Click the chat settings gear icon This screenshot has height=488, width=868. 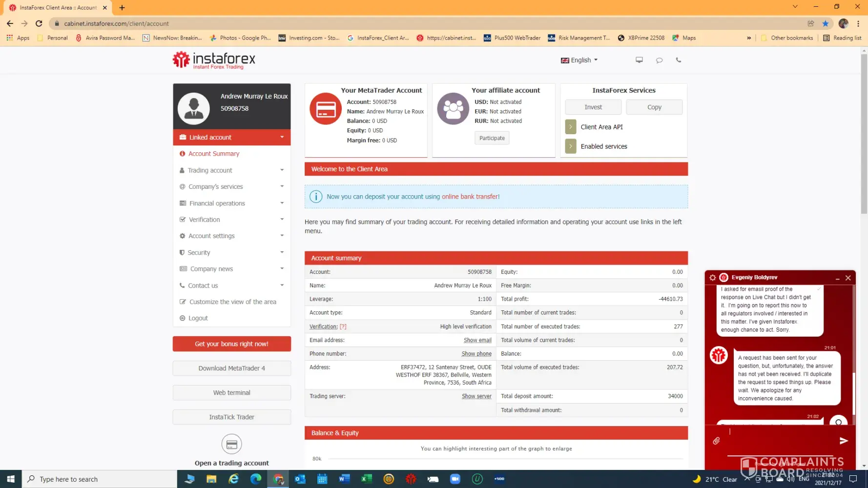point(712,278)
